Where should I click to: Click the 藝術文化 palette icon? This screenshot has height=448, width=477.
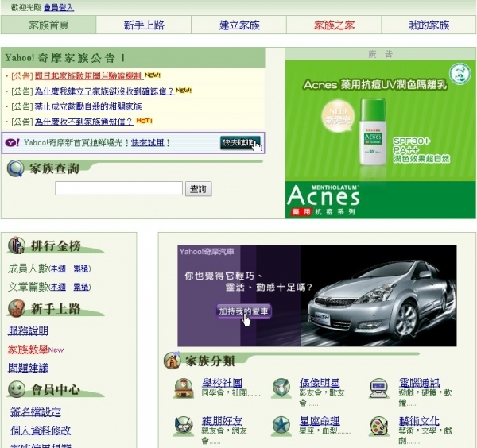[378, 426]
